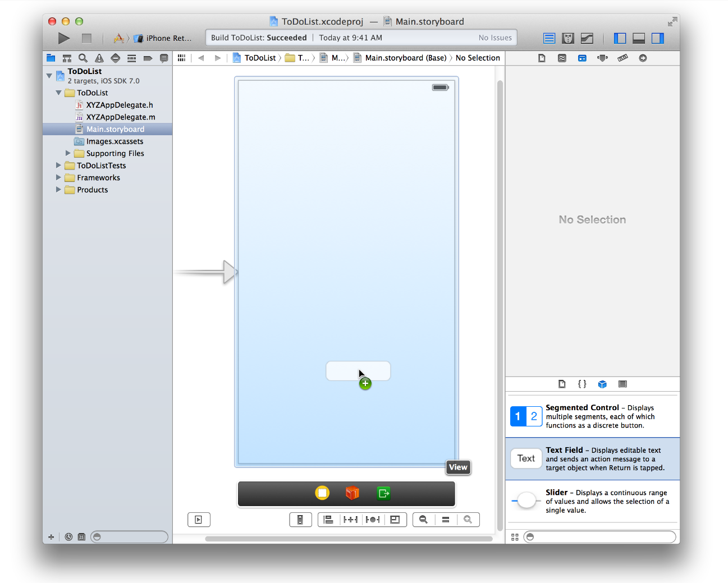
Task: Open the Breakpoint navigator
Action: 148,58
